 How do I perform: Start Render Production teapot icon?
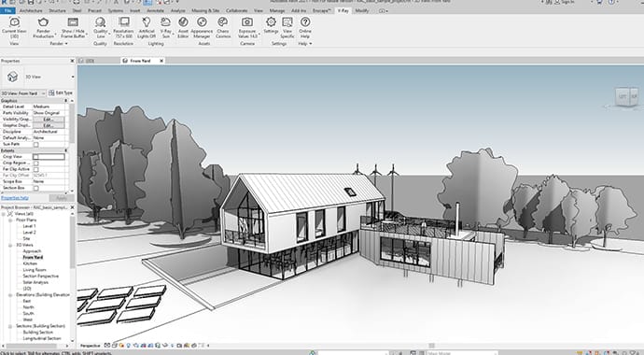(x=43, y=21)
